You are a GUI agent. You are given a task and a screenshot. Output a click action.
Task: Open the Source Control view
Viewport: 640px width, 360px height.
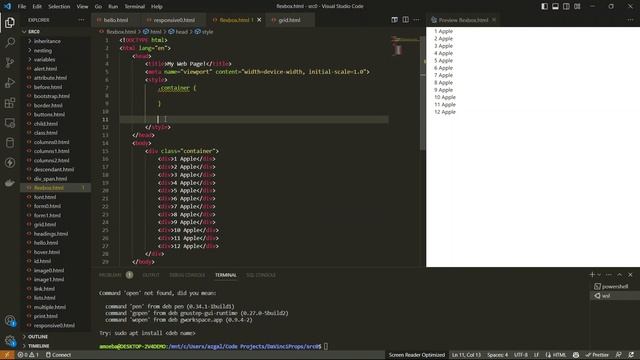10,62
